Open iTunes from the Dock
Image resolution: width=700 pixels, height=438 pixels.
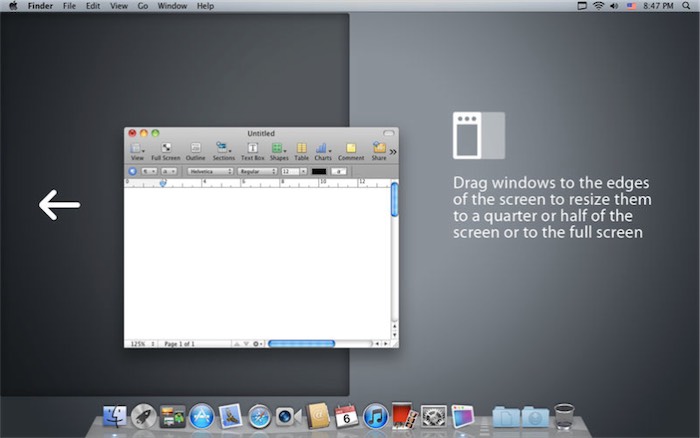pyautogui.click(x=376, y=416)
